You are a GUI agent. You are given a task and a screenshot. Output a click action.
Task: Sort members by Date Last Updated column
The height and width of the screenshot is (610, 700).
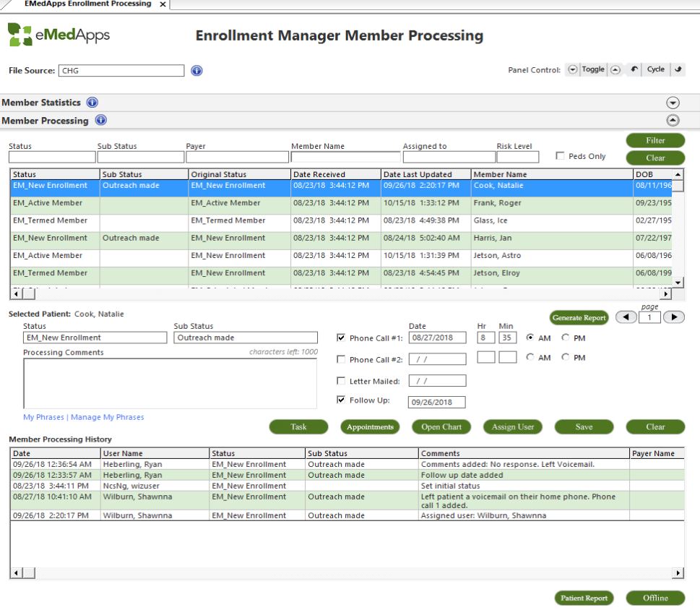(x=426, y=174)
